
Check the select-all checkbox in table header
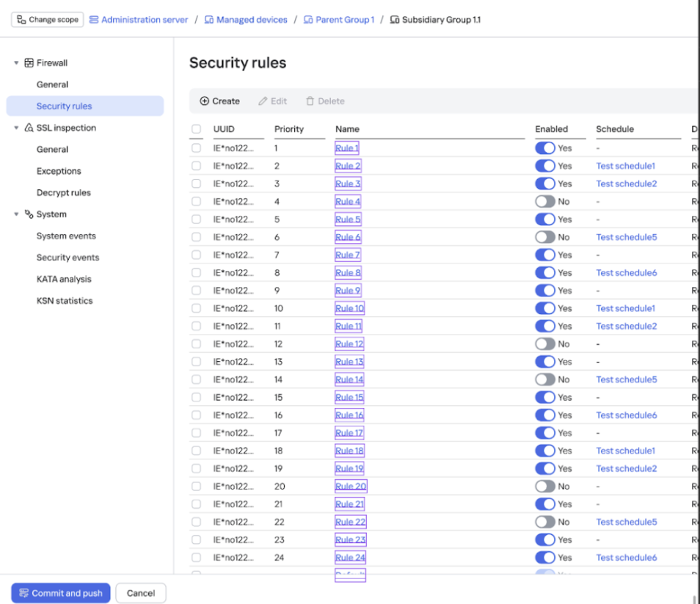coord(196,129)
